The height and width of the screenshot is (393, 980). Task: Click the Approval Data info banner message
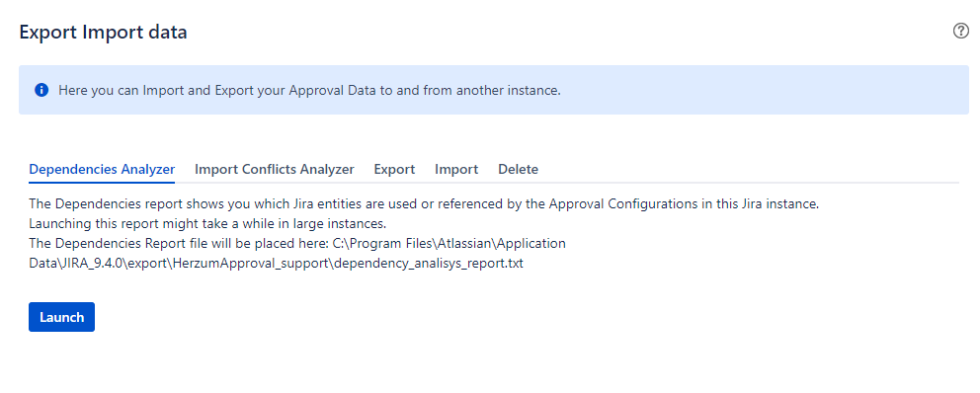pyautogui.click(x=309, y=90)
